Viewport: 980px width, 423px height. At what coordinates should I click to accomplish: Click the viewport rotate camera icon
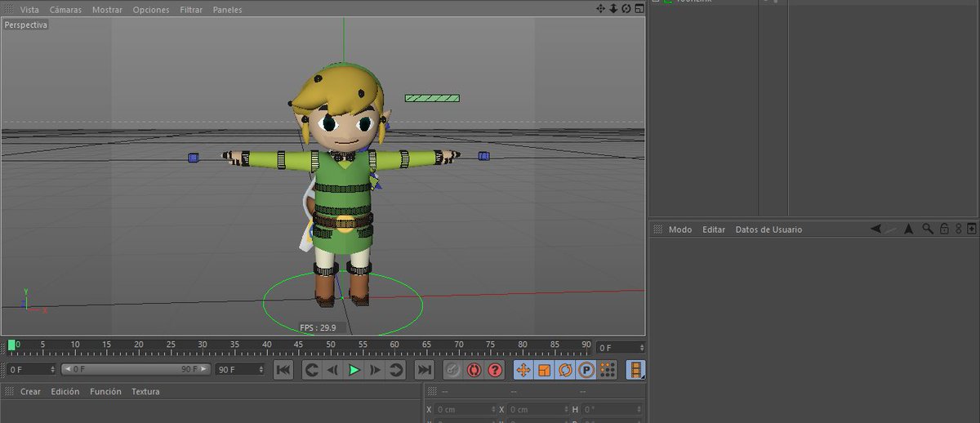626,8
